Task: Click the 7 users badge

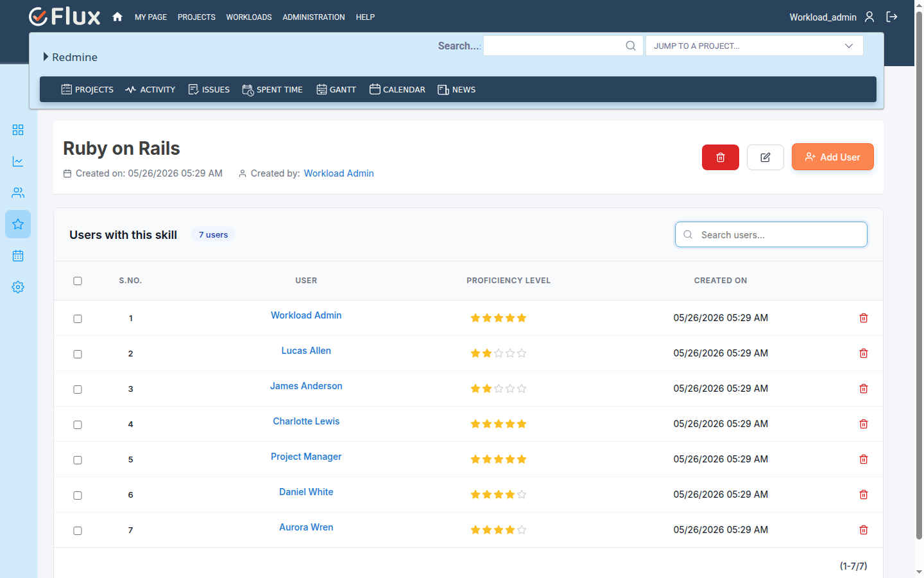Action: click(213, 235)
